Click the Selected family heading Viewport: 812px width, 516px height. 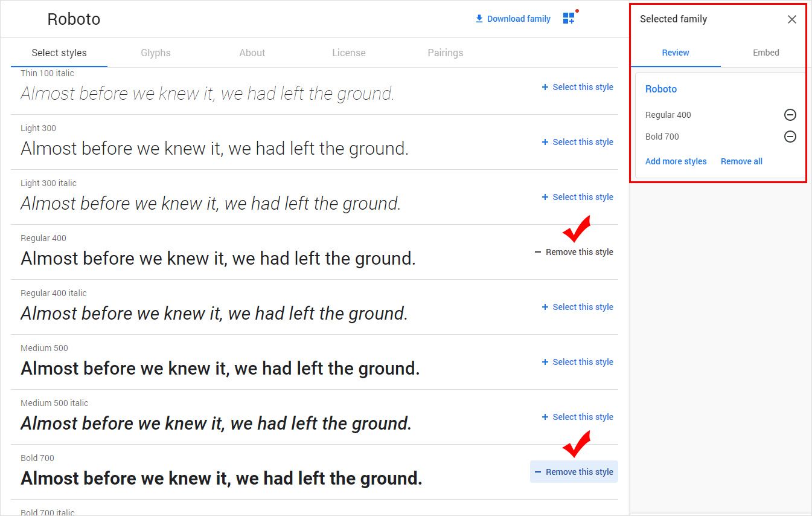tap(673, 19)
